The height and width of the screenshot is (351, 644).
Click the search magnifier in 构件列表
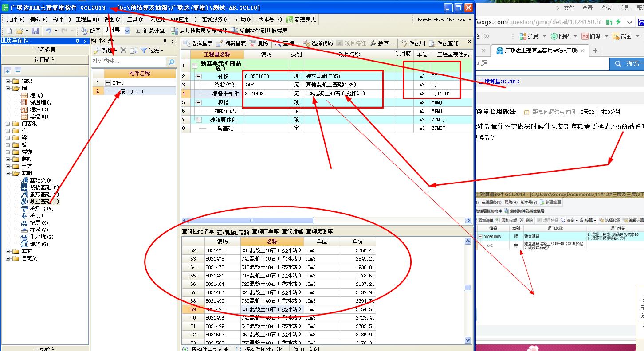[172, 62]
